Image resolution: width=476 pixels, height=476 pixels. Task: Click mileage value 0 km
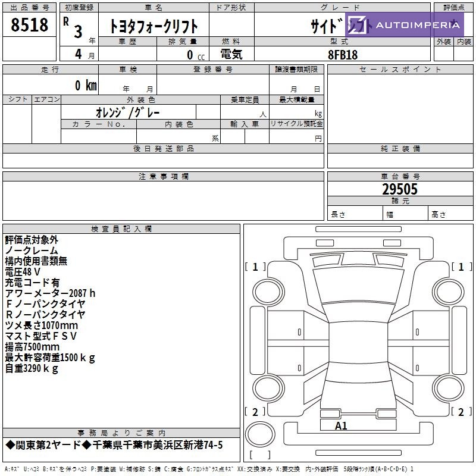[86, 85]
